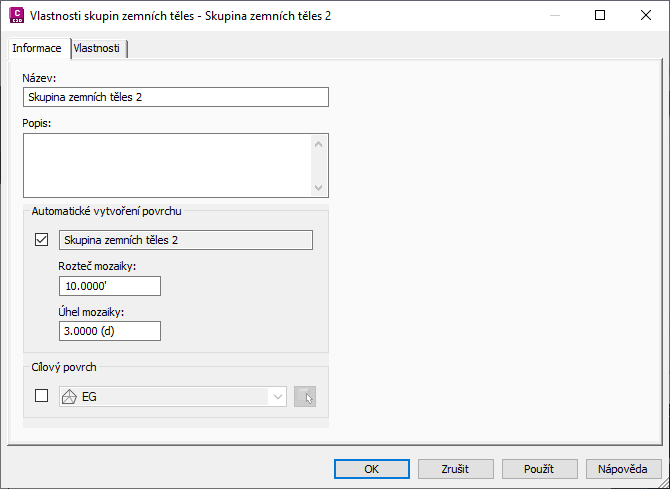Click the EG surface icon in dropdown
This screenshot has width=670, height=489.
70,397
